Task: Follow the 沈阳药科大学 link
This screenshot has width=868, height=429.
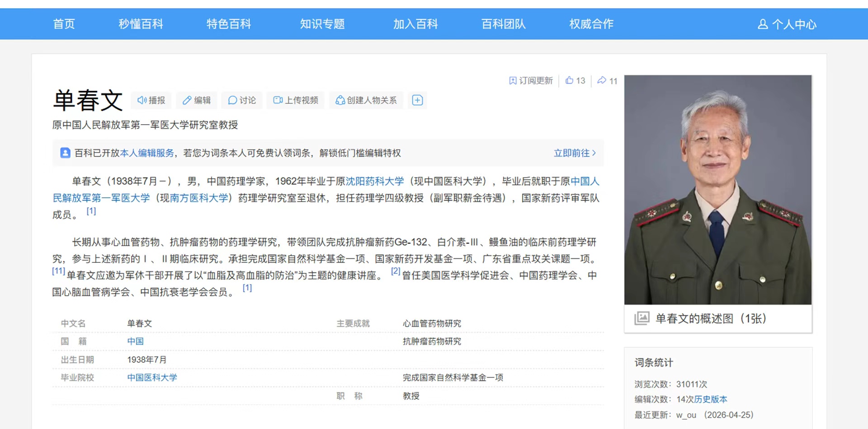Action: point(375,182)
